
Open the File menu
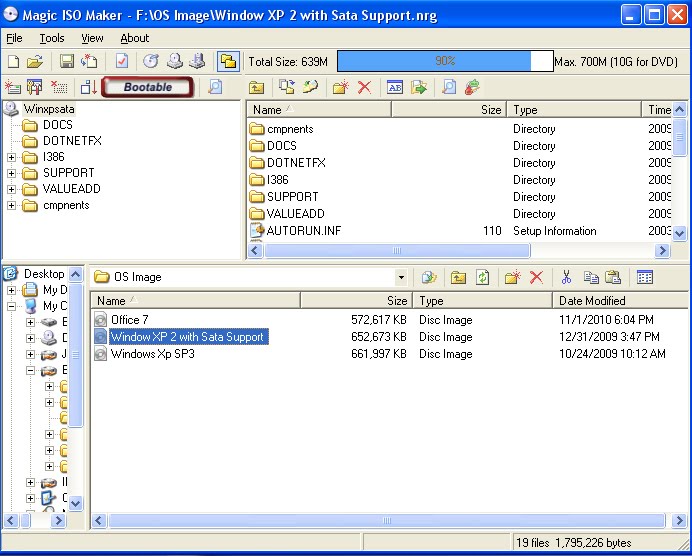pyautogui.click(x=14, y=38)
